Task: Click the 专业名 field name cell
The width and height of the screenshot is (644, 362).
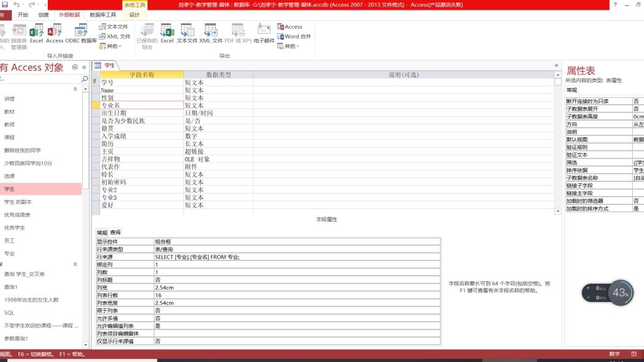Action: pos(142,105)
